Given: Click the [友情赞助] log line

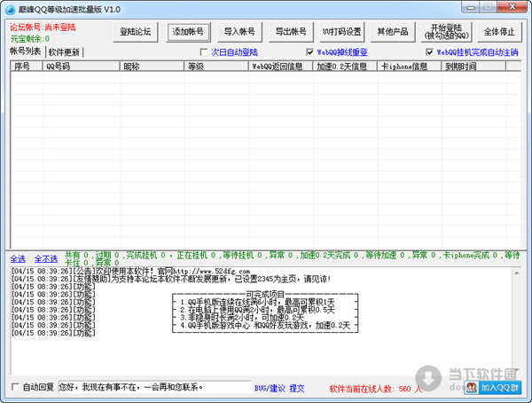Looking at the screenshot, I should pos(170,280).
